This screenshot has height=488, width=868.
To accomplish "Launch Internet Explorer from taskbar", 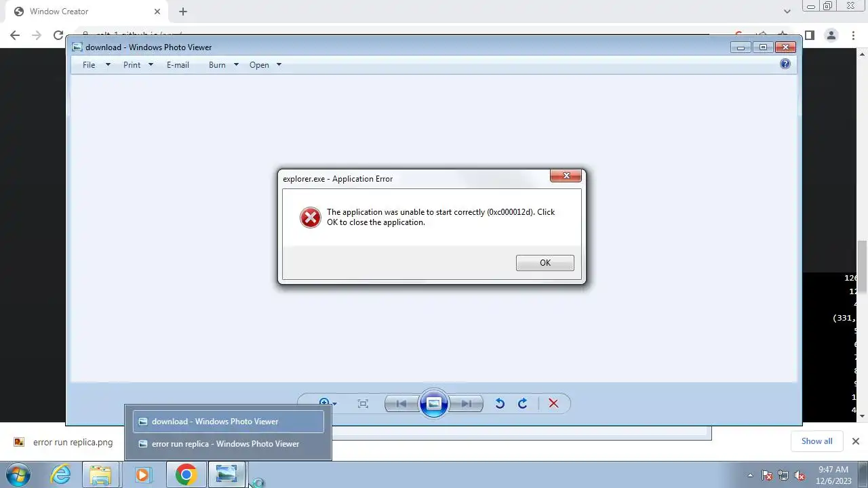I will coord(61,474).
